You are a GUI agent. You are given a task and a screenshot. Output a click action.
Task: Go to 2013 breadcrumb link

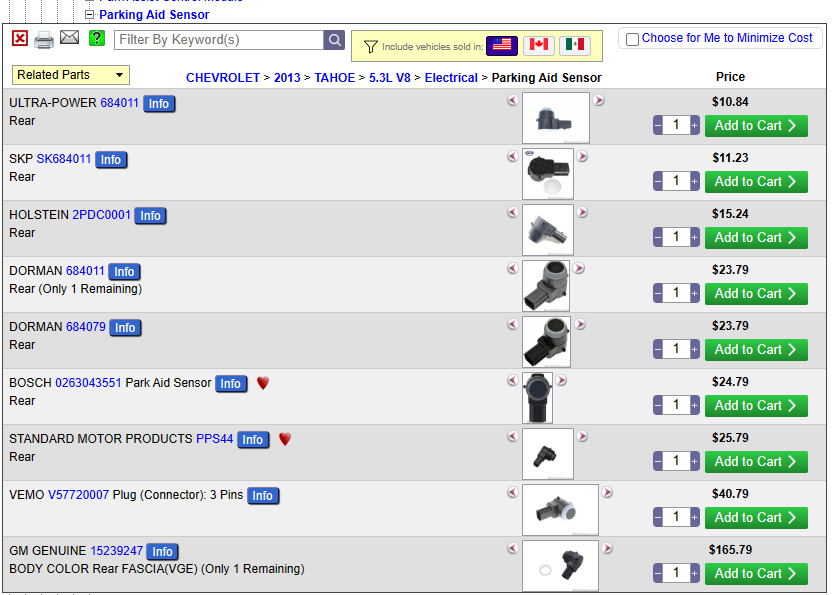(287, 78)
